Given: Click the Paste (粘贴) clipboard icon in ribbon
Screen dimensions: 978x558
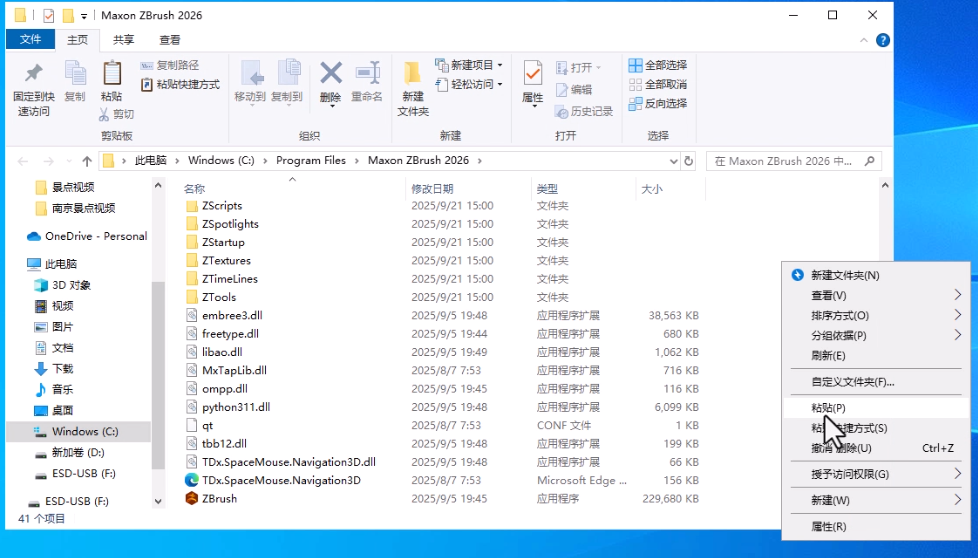Looking at the screenshot, I should coord(112,74).
